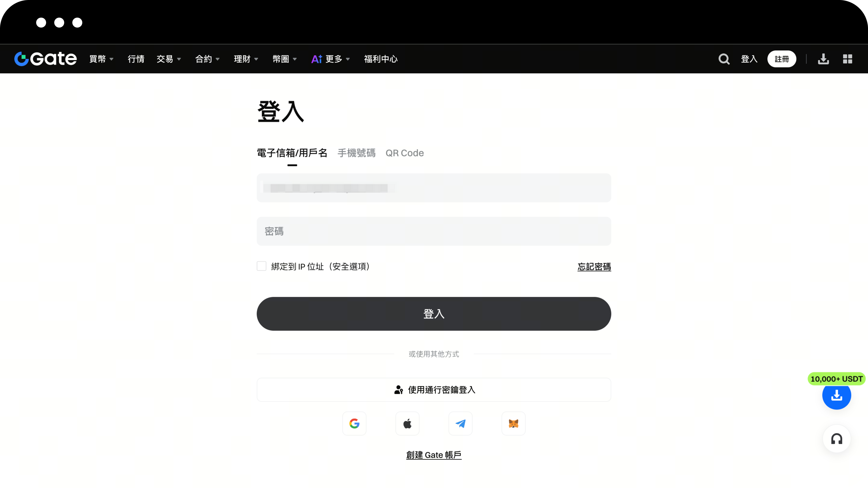The width and height of the screenshot is (868, 488).
Task: Sign in with MetaMask wallet
Action: [x=513, y=423]
